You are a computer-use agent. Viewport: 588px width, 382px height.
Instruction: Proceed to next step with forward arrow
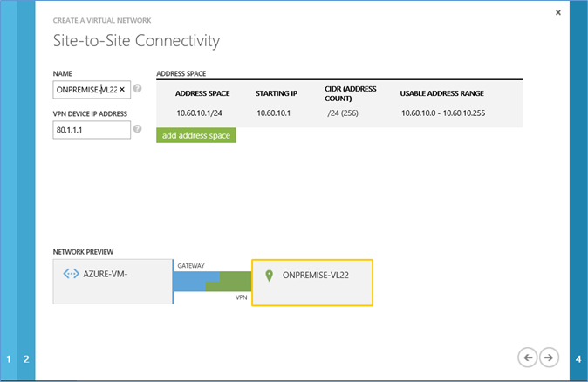pyautogui.click(x=549, y=358)
